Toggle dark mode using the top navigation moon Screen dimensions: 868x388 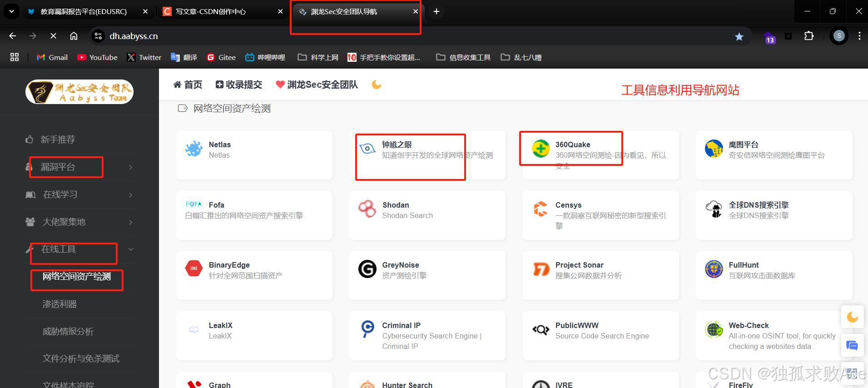pyautogui.click(x=377, y=85)
